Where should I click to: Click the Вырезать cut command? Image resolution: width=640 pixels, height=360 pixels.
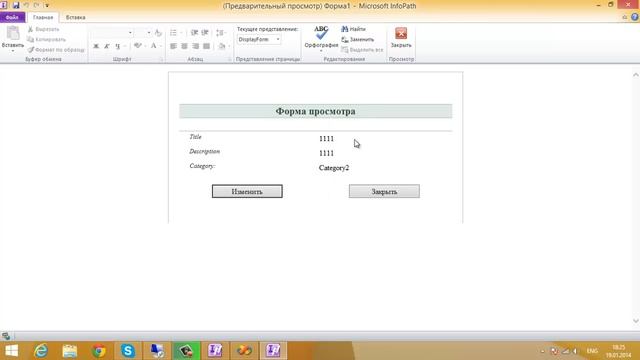[x=44, y=29]
